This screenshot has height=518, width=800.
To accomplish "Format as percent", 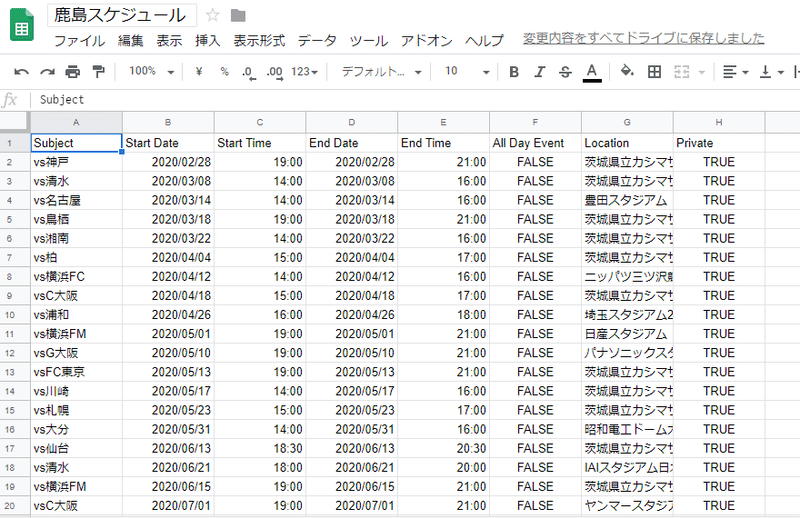I will pyautogui.click(x=224, y=72).
